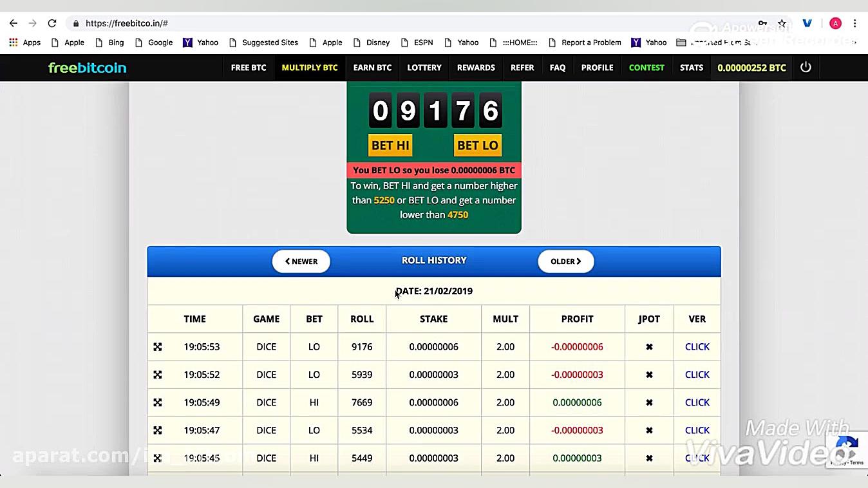Open the Disney bookmark

coord(370,42)
